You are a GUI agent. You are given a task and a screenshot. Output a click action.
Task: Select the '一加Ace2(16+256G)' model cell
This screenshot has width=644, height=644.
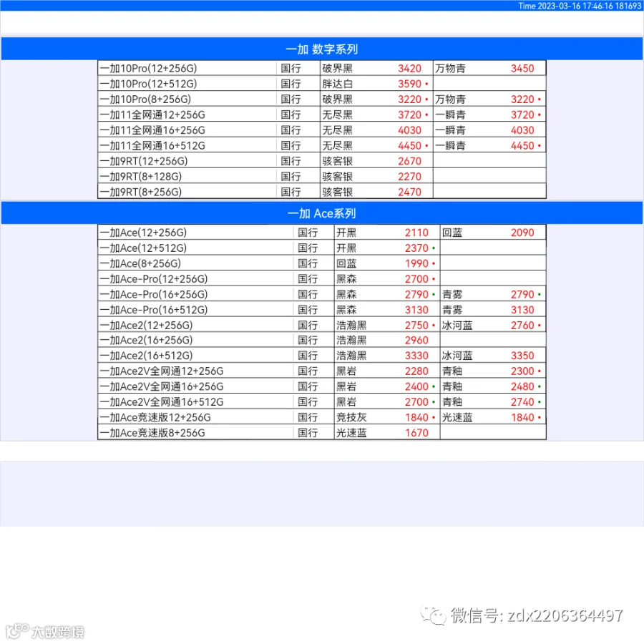point(196,340)
